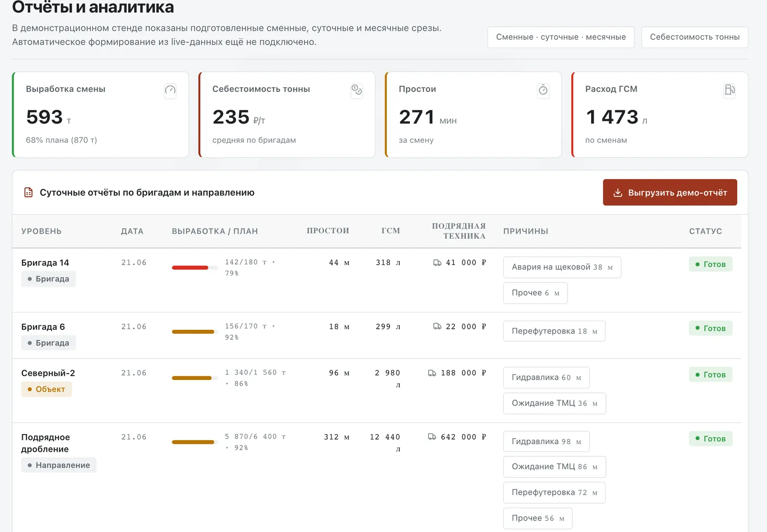Image resolution: width=767 pixels, height=532 pixels.
Task: Click the ПРИЧИНЫ column header
Action: [x=526, y=231]
